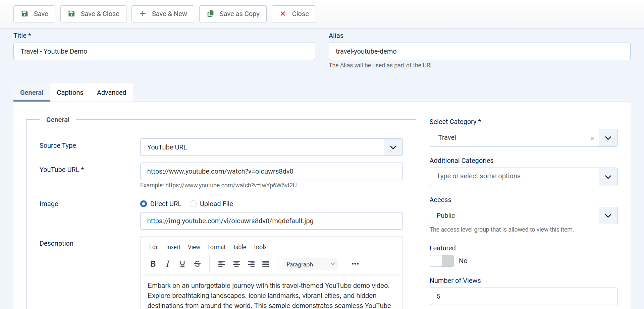Center align description text
Screen dimensions: 644x309
click(236, 264)
